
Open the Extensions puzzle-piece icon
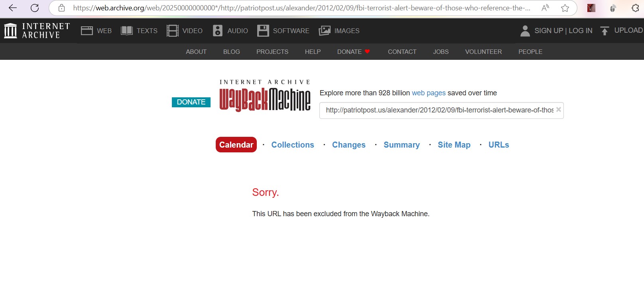[x=635, y=8]
